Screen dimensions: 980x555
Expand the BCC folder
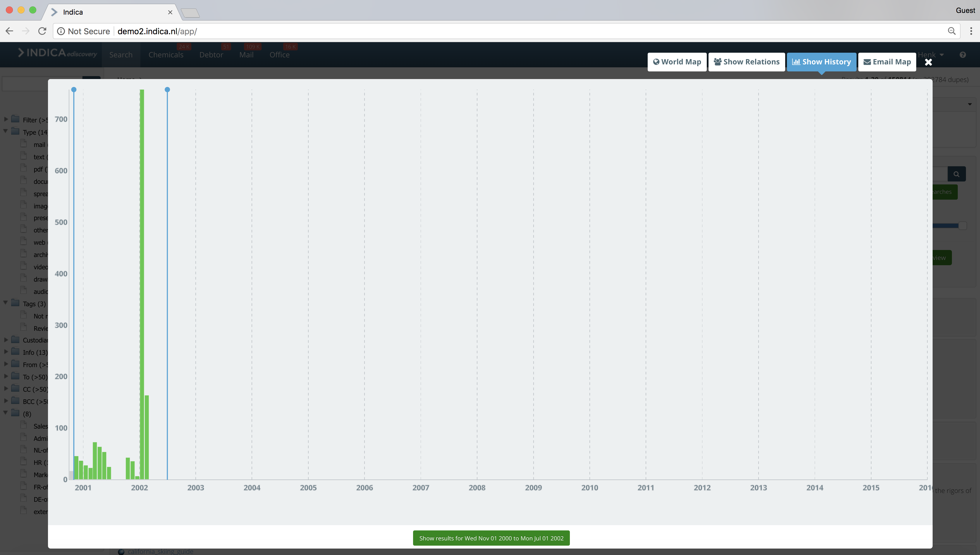click(6, 401)
